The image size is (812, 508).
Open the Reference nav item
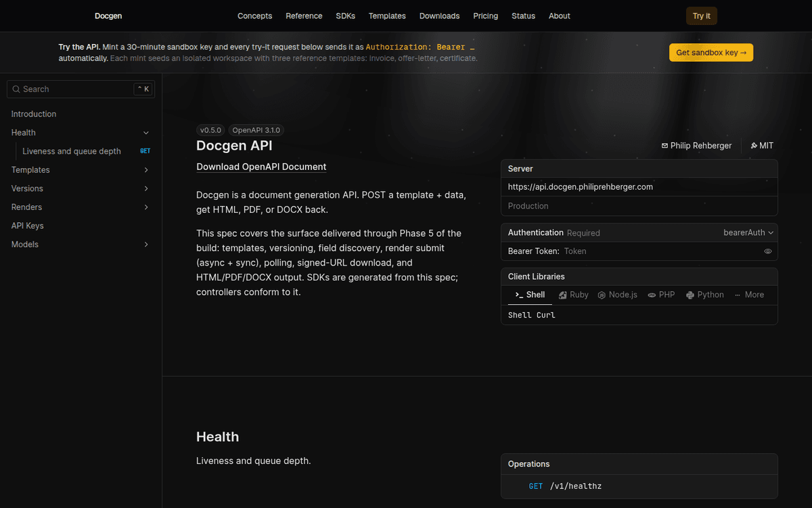tap(304, 16)
